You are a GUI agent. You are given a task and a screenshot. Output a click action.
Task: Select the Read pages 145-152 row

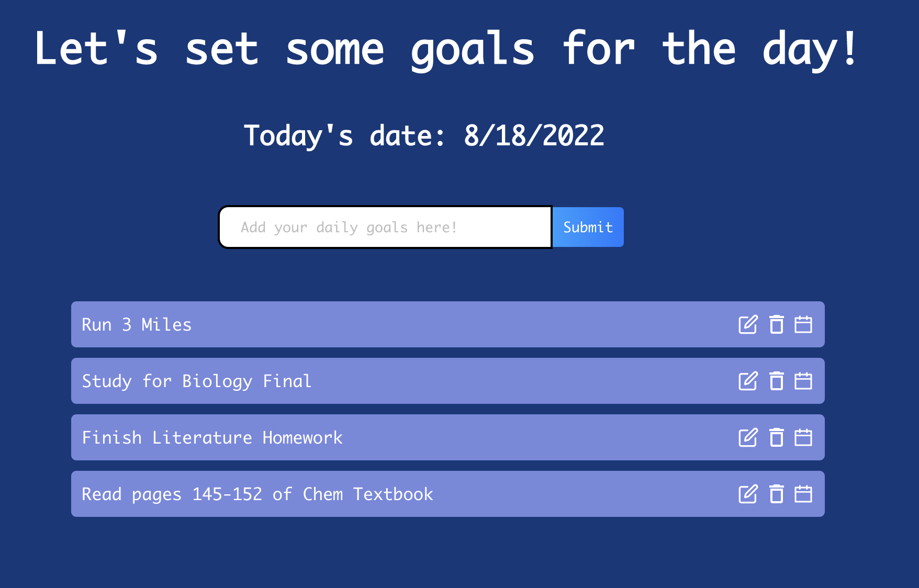pos(448,494)
